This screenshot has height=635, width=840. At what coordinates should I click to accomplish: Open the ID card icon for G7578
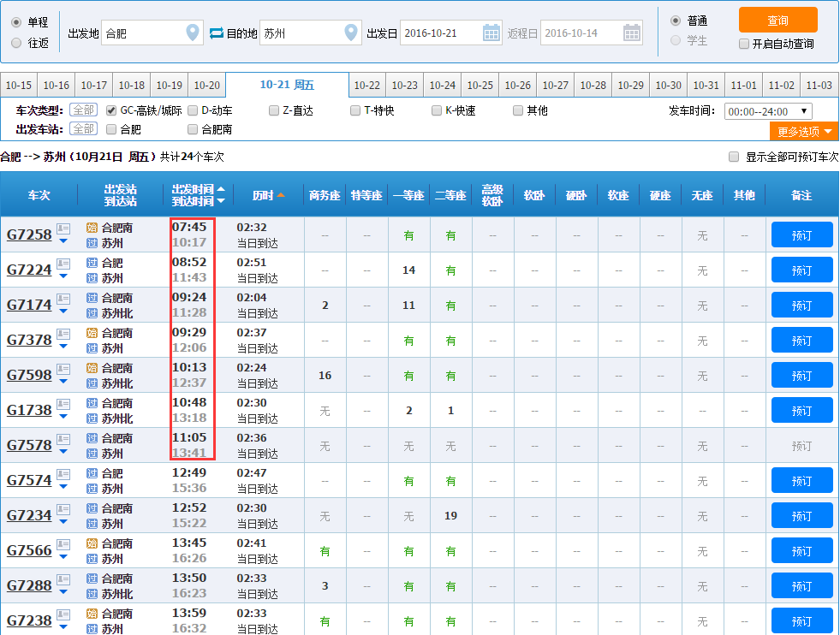(63, 440)
